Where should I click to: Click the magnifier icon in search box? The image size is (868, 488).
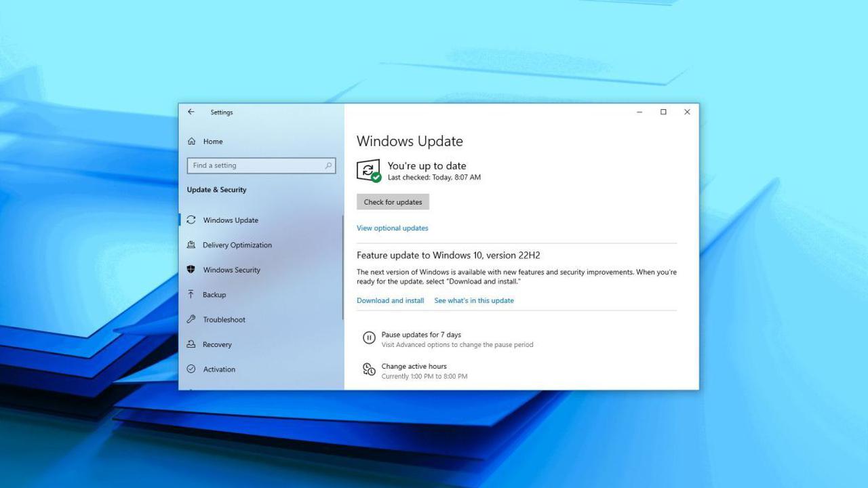328,165
